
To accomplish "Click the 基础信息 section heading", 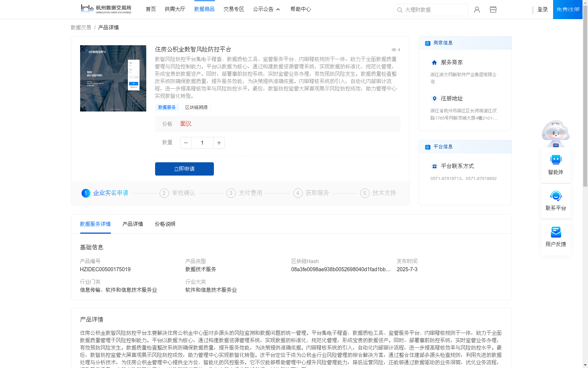I will [x=92, y=247].
